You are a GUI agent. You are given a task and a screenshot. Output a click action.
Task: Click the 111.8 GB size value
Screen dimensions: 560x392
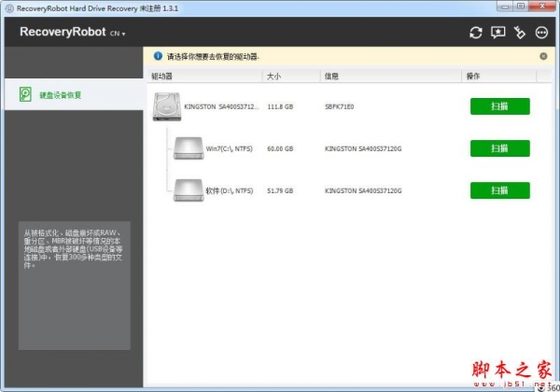[x=280, y=106]
